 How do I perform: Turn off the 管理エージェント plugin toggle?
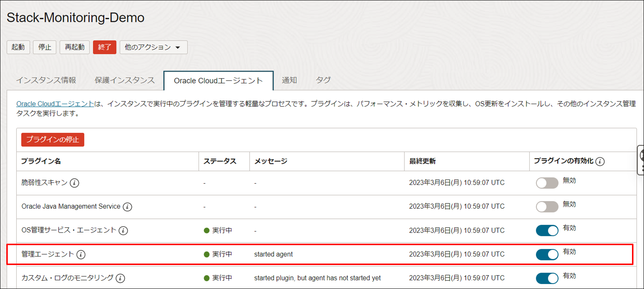[547, 255]
